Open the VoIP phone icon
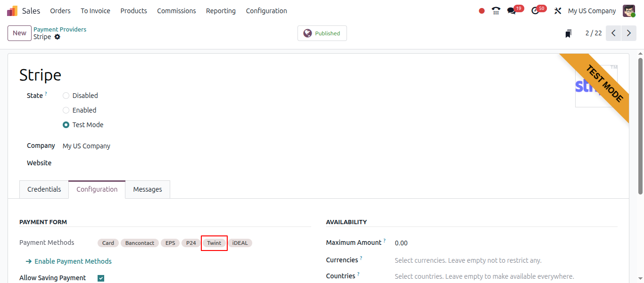 [496, 11]
